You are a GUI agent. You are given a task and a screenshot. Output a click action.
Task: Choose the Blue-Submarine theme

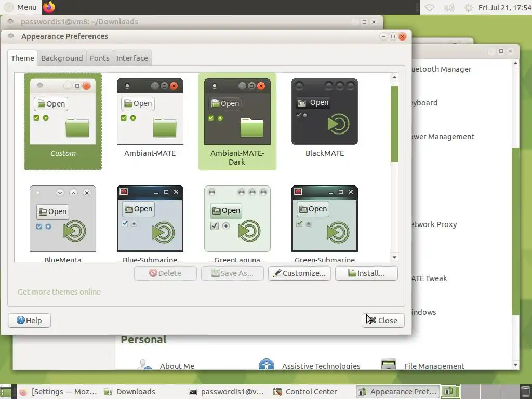pyautogui.click(x=150, y=223)
